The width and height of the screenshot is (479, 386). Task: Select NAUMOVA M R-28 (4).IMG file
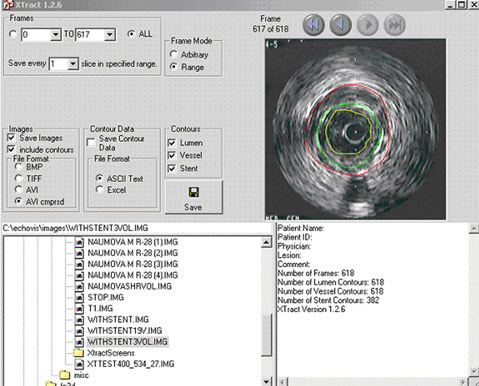click(133, 275)
